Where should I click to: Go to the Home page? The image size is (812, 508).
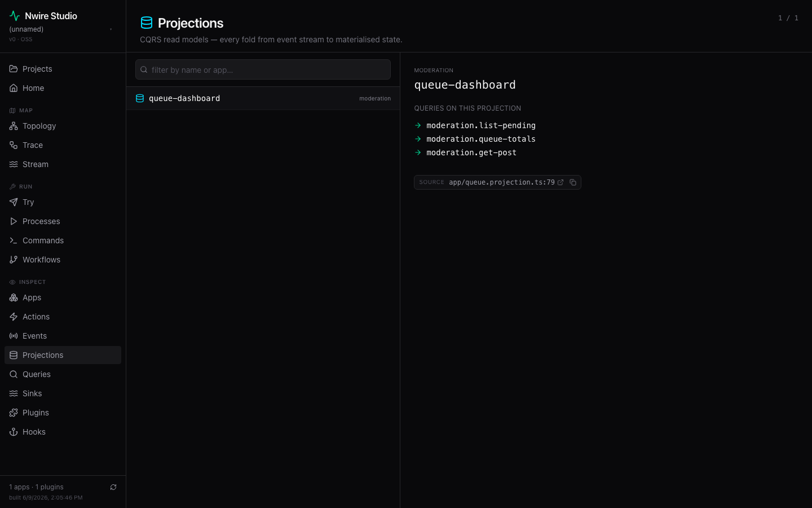coord(63,88)
